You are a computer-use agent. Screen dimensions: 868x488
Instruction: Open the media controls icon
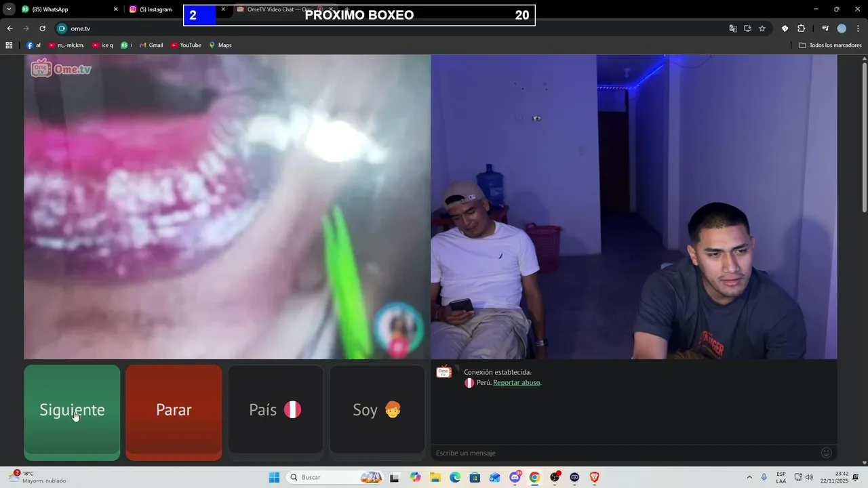[825, 28]
